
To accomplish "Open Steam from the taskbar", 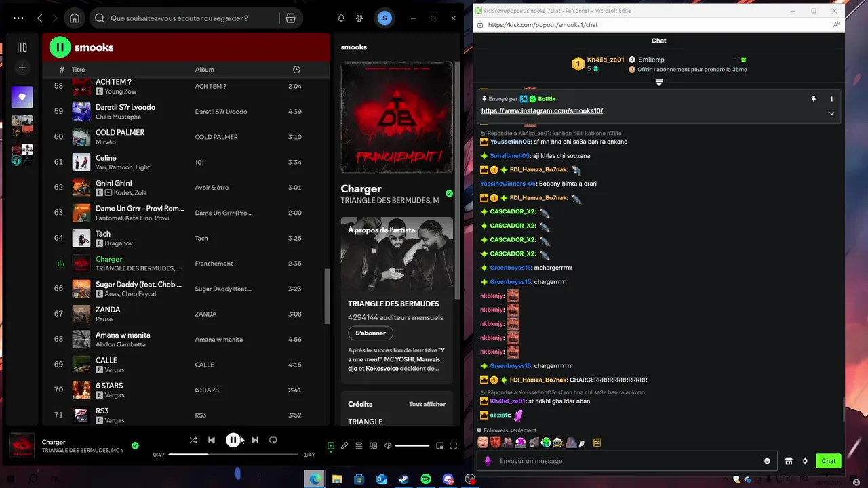I will (x=403, y=479).
